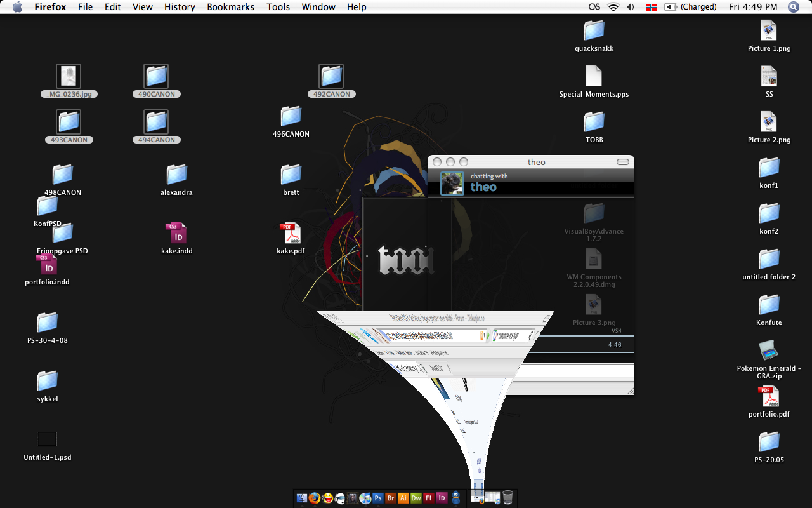
Task: Open the Bookmarks menu
Action: click(x=230, y=7)
